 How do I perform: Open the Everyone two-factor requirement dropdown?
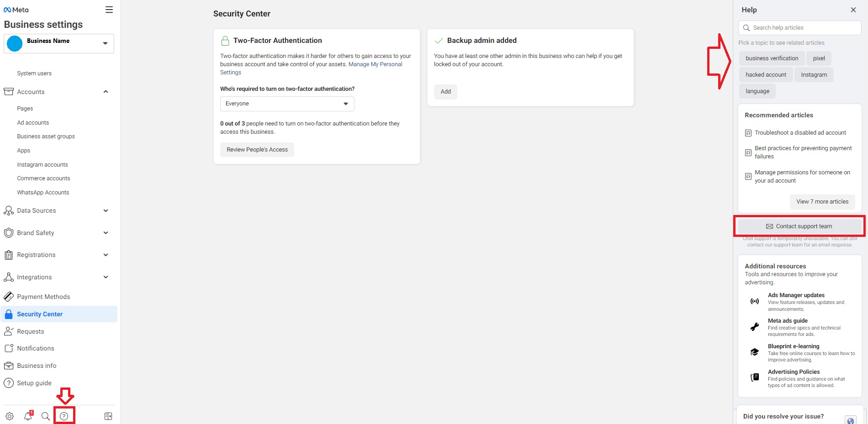point(287,104)
